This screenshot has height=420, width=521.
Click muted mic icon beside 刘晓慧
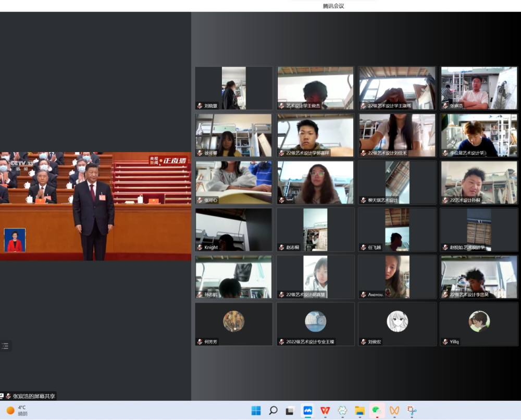(x=200, y=106)
